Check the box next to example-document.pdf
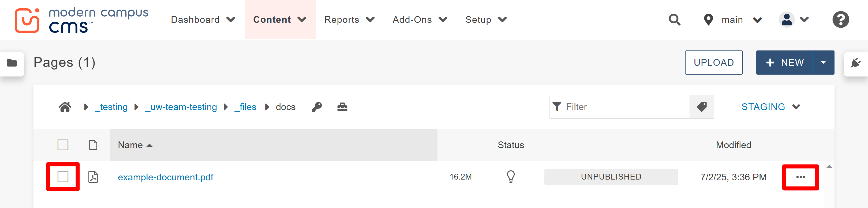Screen dimensions: 868x208 point(63,177)
